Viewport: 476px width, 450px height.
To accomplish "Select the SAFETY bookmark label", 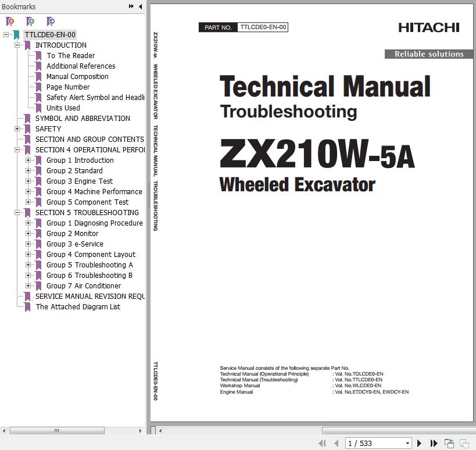I will pos(48,128).
